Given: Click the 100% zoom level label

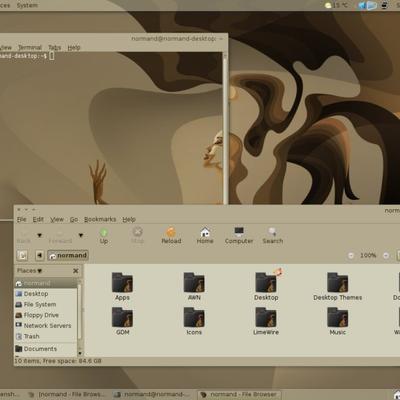Looking at the screenshot, I should 368,256.
